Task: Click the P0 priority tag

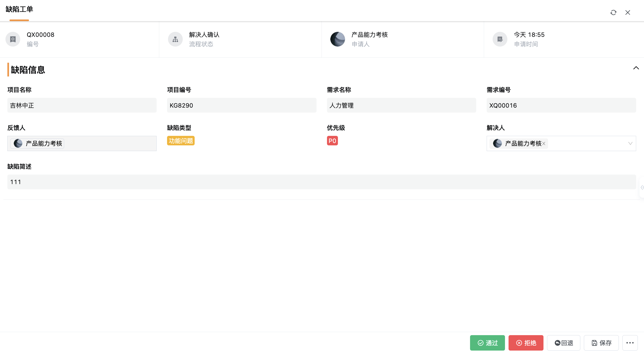Action: (332, 141)
